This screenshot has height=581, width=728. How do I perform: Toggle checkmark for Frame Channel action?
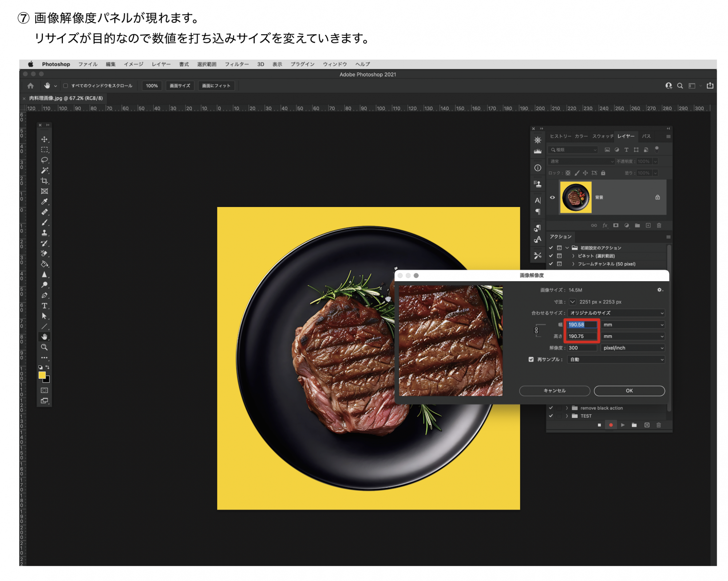tap(551, 264)
